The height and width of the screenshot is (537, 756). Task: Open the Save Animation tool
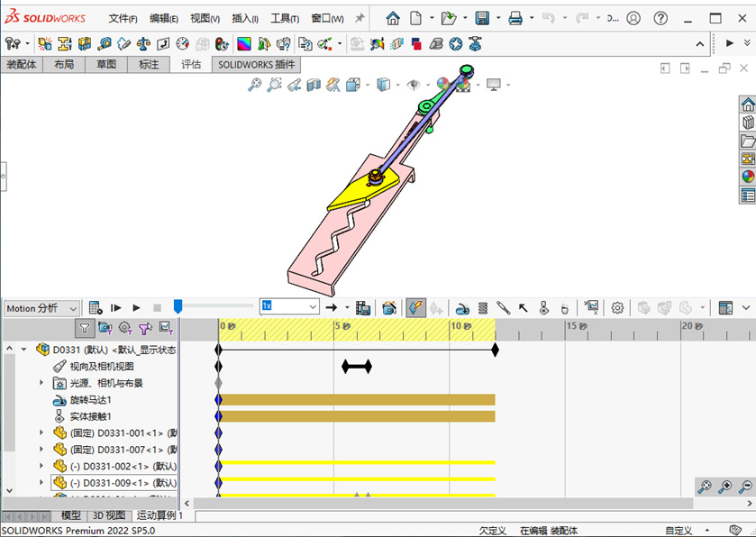pos(363,307)
